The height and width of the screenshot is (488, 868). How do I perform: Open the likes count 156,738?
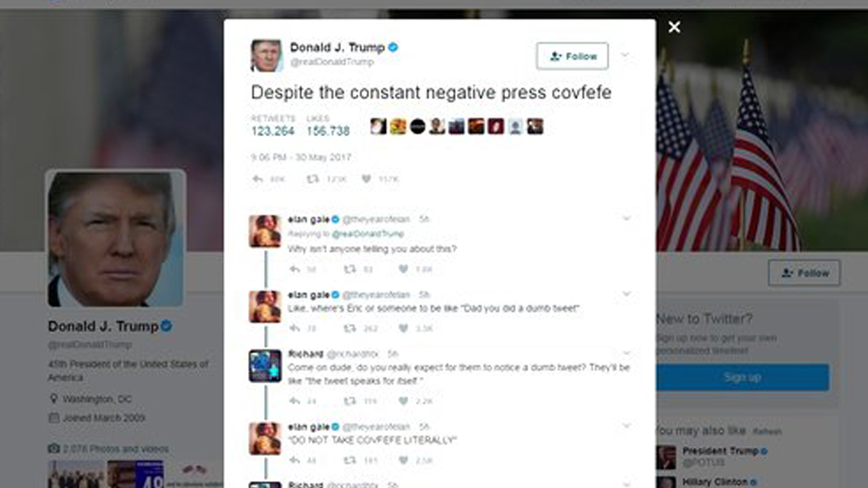[328, 131]
